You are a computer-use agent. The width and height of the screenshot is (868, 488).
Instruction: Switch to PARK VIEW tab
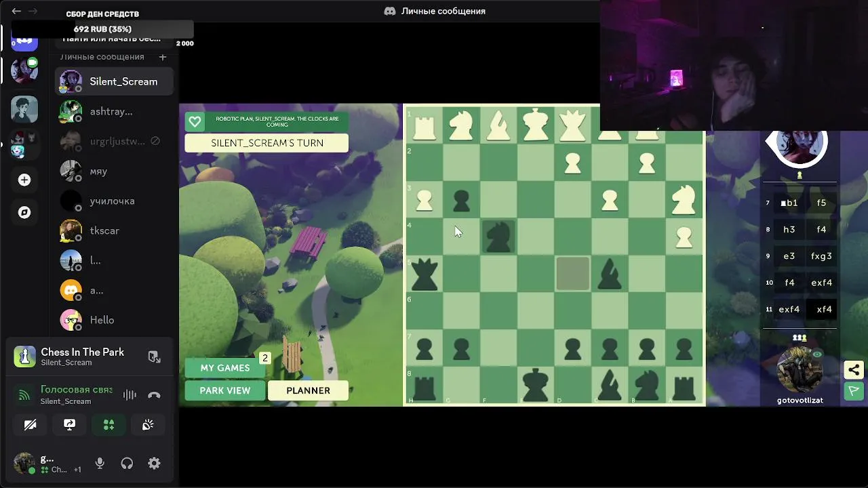coord(225,390)
